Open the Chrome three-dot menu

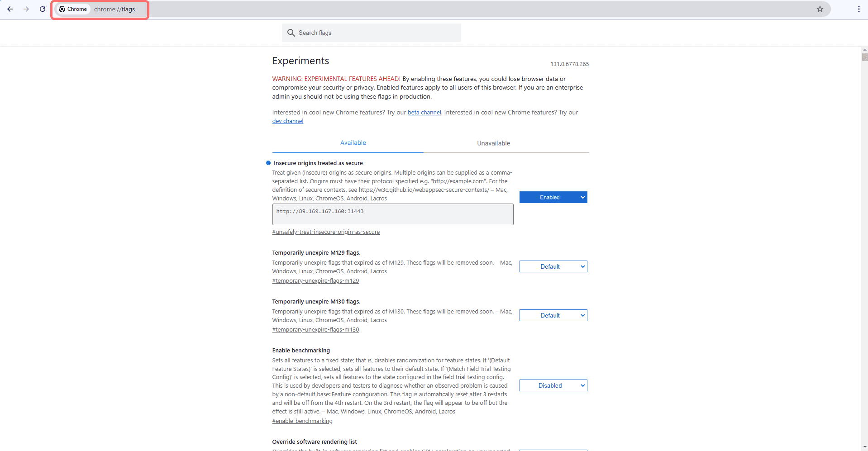(858, 9)
